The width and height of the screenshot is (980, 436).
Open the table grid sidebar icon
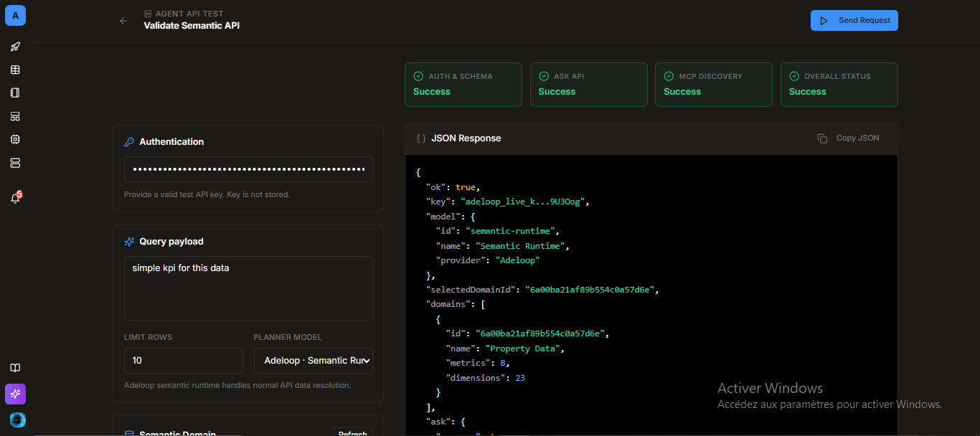15,70
